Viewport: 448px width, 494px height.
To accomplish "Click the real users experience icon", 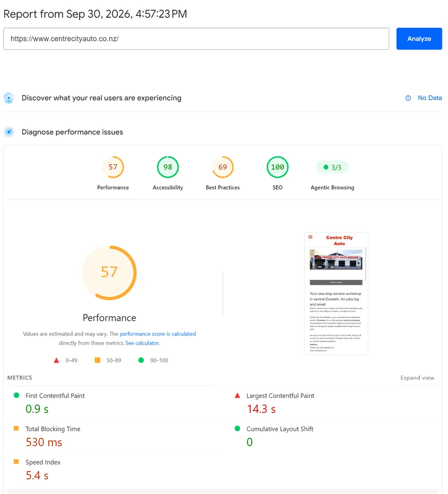I will (9, 98).
